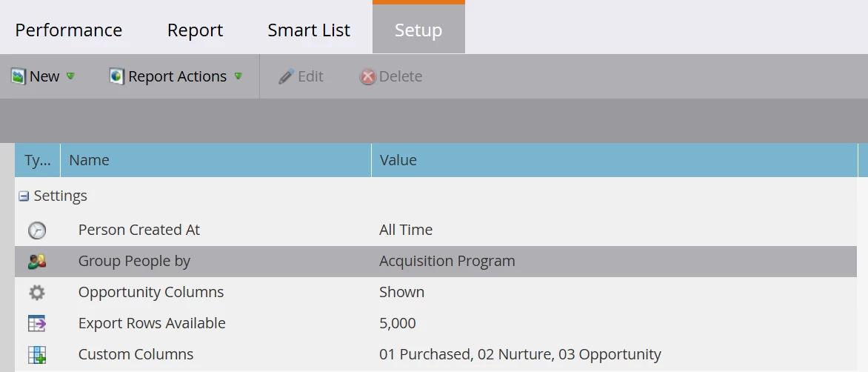This screenshot has height=372, width=868.
Task: Go to the Smart List tab
Action: coord(309,30)
